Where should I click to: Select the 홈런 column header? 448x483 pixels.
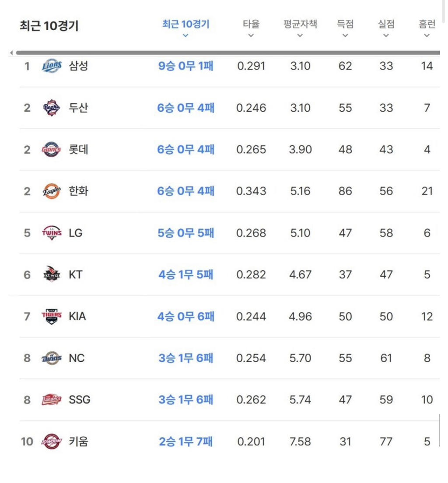pos(427,24)
